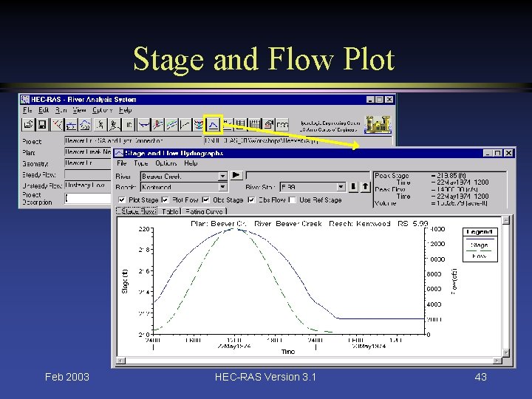Uncheck the Plot Stage checkbox
This screenshot has width=532, height=399.
tap(122, 199)
